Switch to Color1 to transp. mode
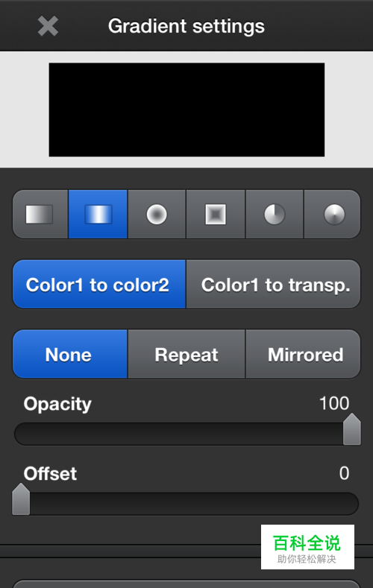This screenshot has width=373, height=588. coord(274,285)
